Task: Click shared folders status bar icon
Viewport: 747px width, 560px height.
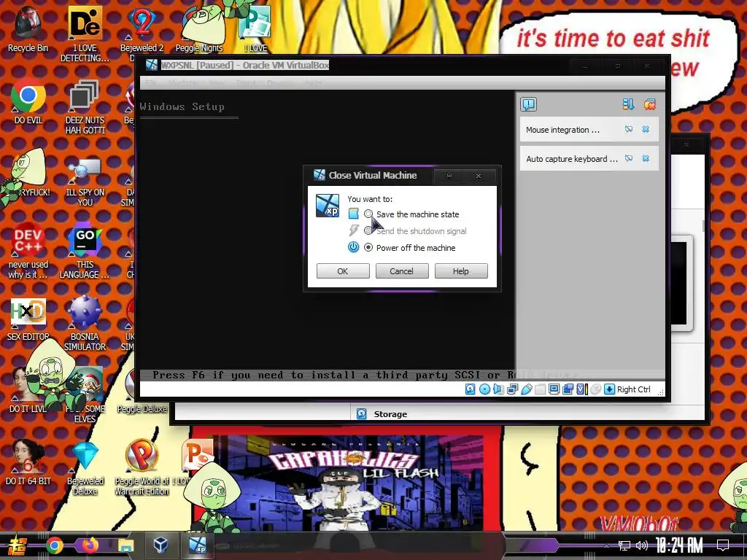Action: tap(541, 389)
